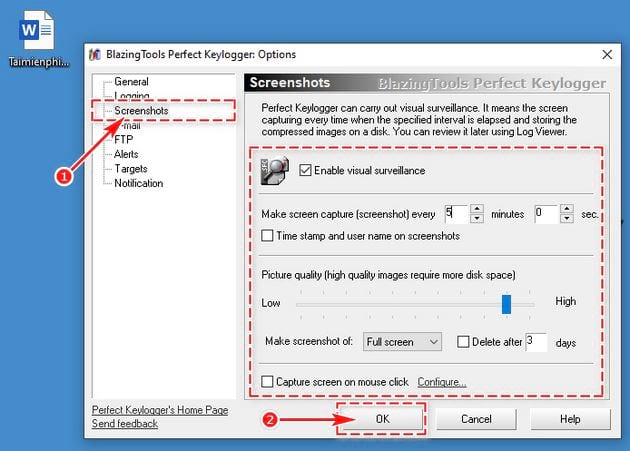This screenshot has height=451, width=630.
Task: Click the Cancel button
Action: click(x=476, y=419)
